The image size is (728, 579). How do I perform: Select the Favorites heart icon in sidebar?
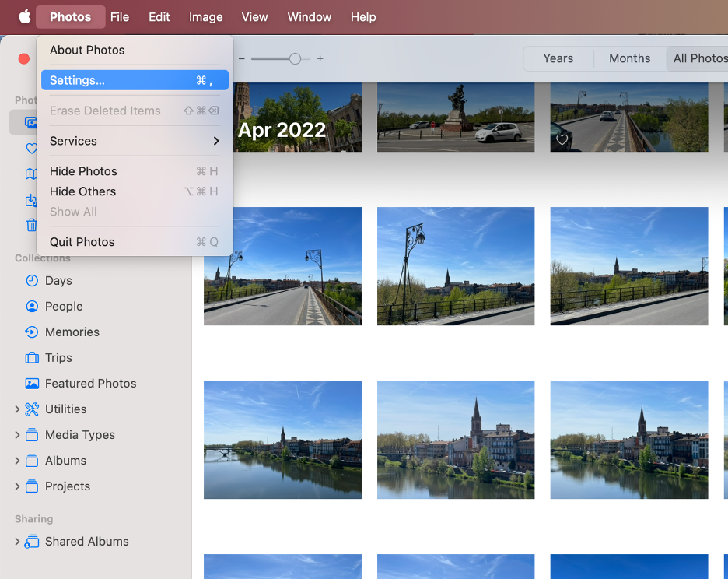click(31, 148)
